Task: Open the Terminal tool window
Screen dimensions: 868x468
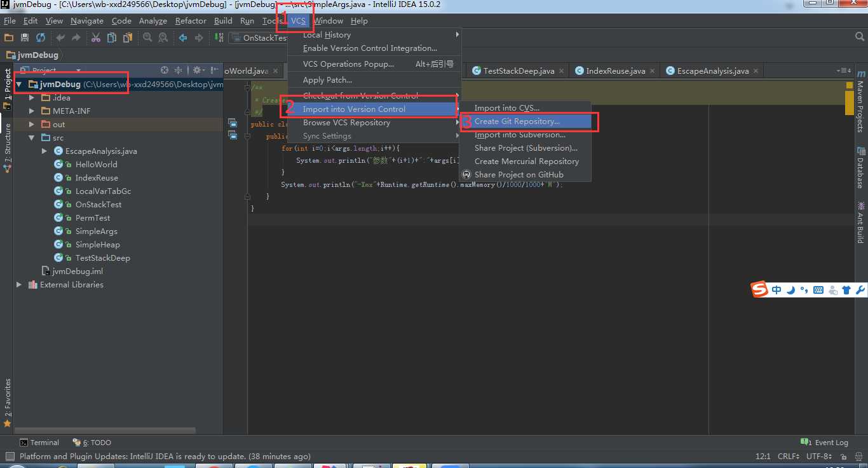Action: tap(39, 443)
